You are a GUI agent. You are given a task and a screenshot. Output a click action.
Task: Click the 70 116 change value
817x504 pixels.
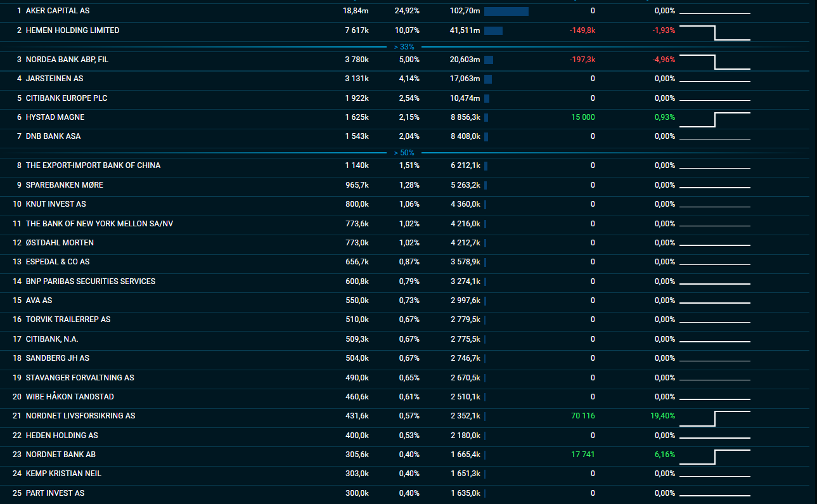pyautogui.click(x=583, y=416)
